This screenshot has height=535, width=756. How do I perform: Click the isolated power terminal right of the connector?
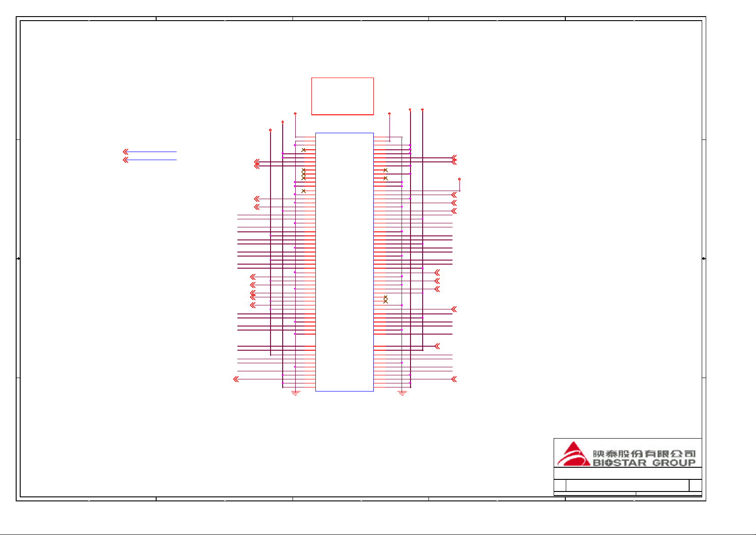coord(459,179)
